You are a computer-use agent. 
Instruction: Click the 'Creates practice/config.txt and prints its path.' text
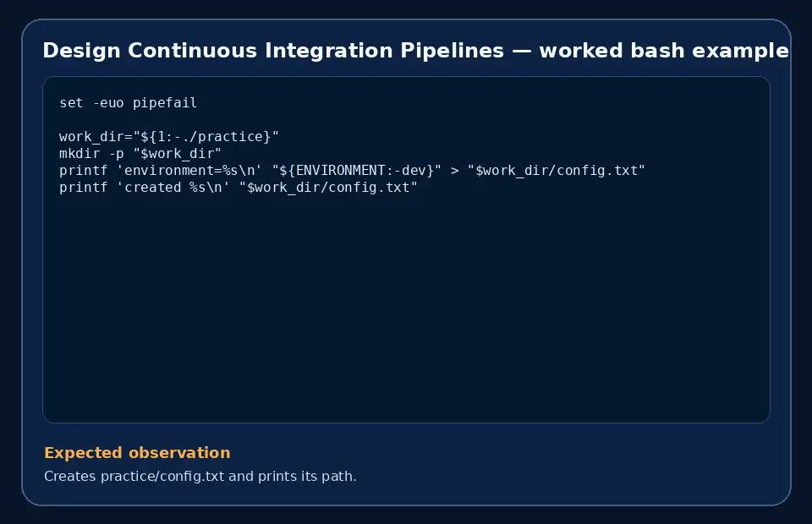point(200,476)
